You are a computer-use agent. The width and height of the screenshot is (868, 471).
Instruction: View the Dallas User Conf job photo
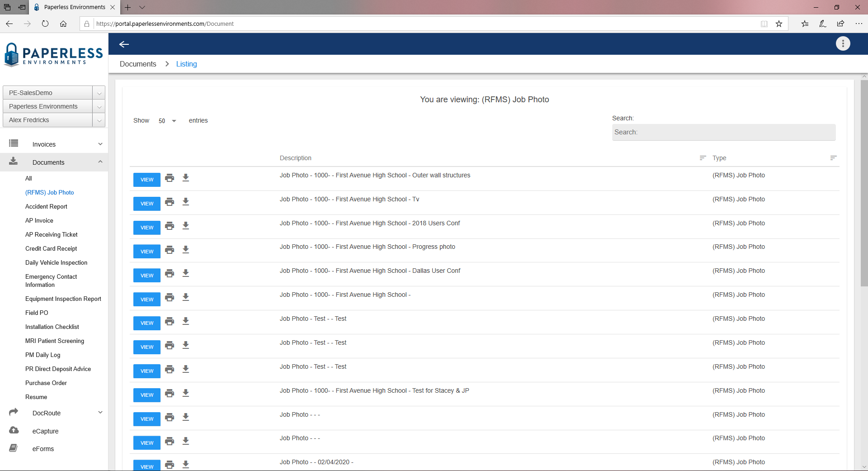147,276
